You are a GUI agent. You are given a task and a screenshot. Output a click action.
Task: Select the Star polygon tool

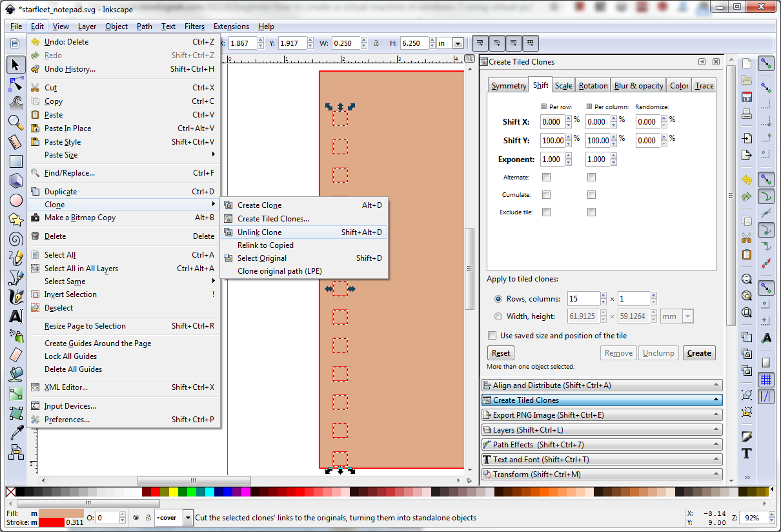point(16,220)
